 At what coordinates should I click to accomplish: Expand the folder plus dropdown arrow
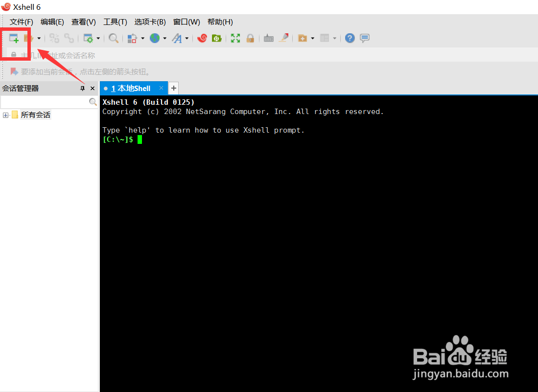pyautogui.click(x=312, y=38)
